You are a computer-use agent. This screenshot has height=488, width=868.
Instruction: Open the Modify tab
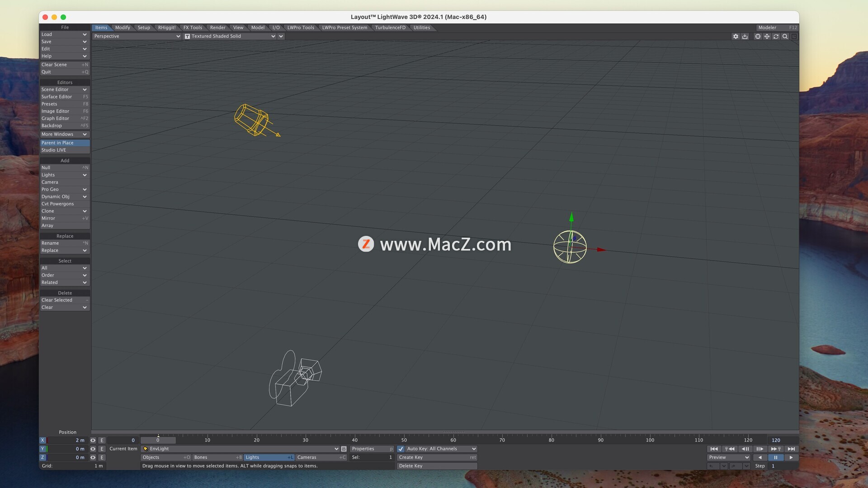pyautogui.click(x=123, y=28)
